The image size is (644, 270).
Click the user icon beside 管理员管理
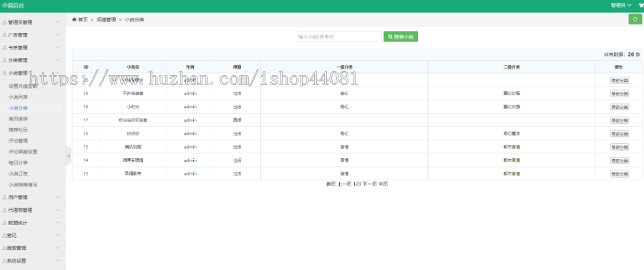coord(4,23)
